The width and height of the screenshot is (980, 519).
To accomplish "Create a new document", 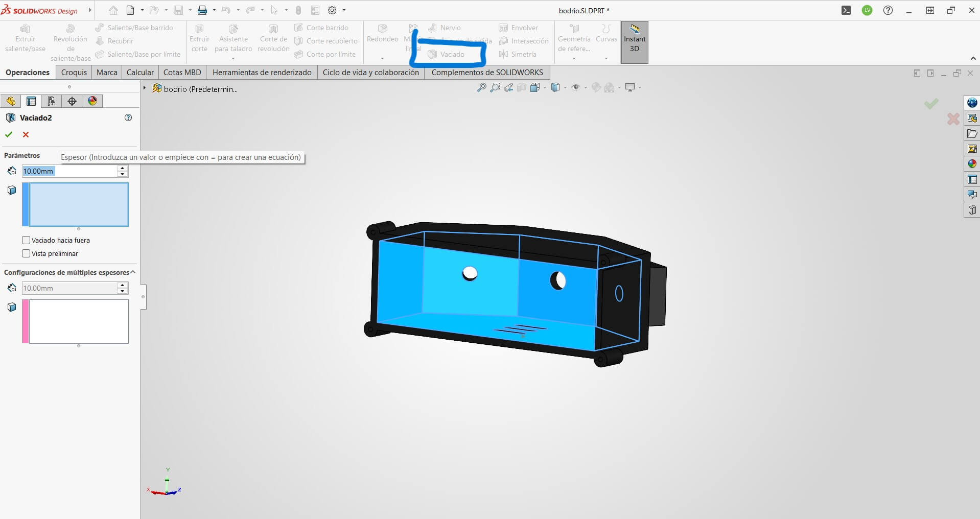I will click(x=130, y=10).
